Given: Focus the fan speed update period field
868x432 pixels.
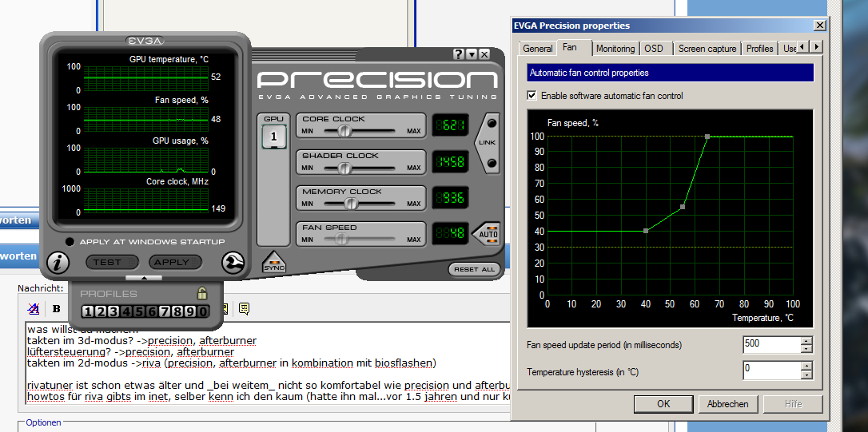Looking at the screenshot, I should pyautogui.click(x=771, y=344).
